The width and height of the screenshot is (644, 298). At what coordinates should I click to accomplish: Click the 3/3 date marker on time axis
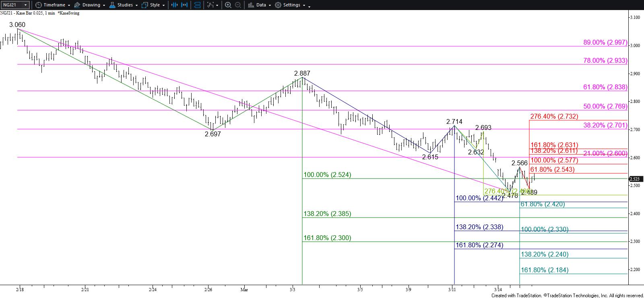293,289
